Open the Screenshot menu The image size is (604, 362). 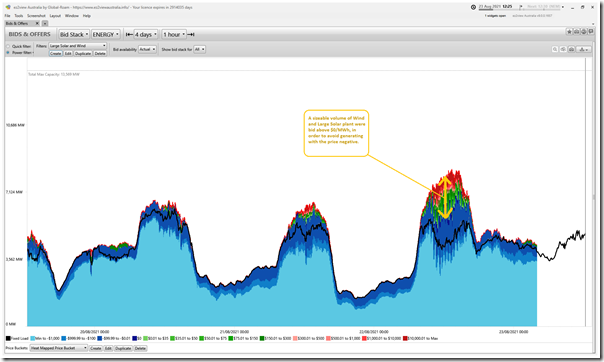click(36, 16)
